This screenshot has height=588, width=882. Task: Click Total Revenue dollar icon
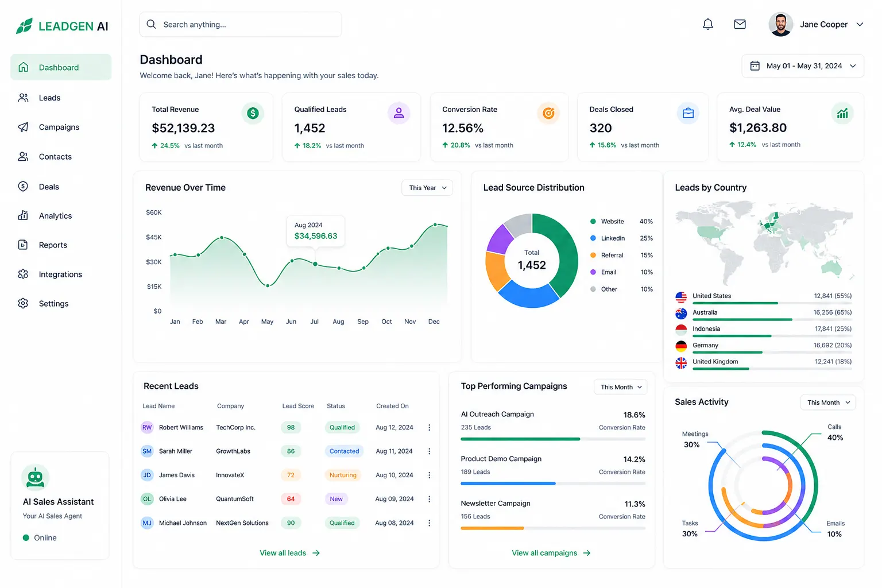click(253, 113)
